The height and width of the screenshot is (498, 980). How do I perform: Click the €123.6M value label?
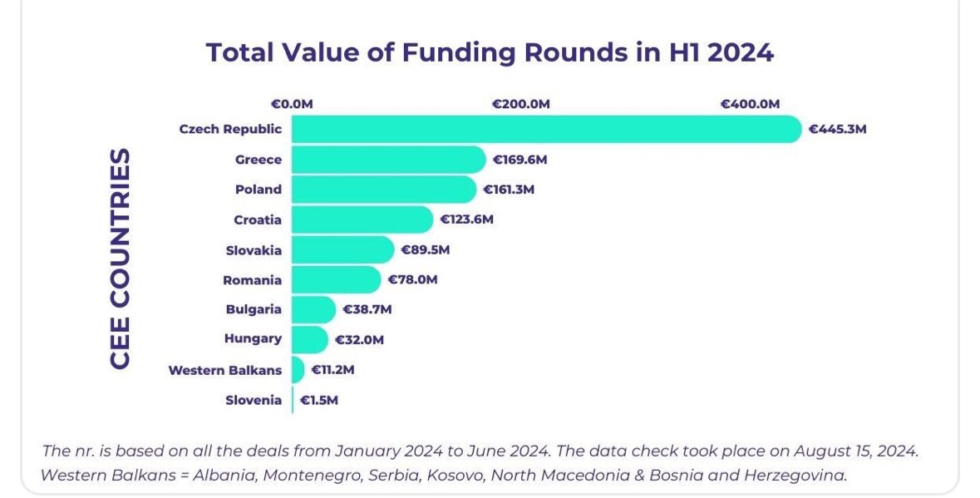467,219
